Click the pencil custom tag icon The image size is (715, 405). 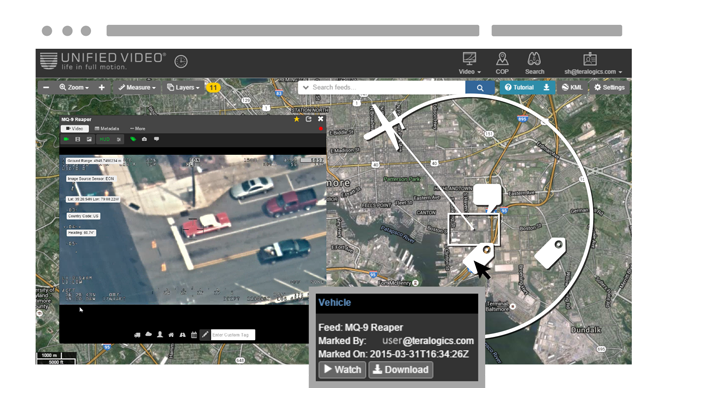pos(205,334)
